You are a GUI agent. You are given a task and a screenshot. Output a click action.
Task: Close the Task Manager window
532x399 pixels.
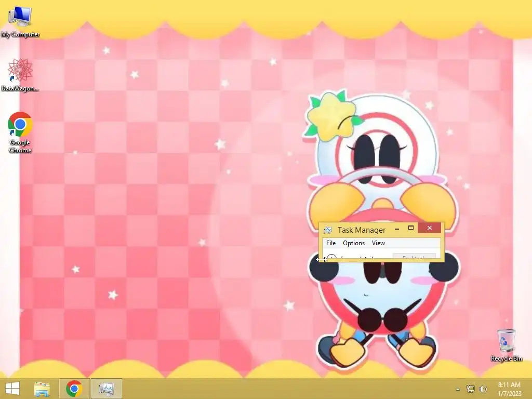tap(429, 228)
